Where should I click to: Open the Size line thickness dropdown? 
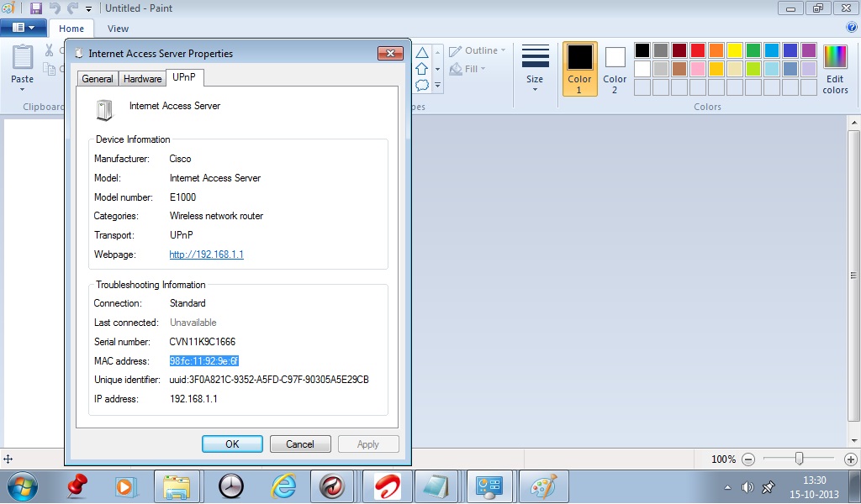coord(535,69)
